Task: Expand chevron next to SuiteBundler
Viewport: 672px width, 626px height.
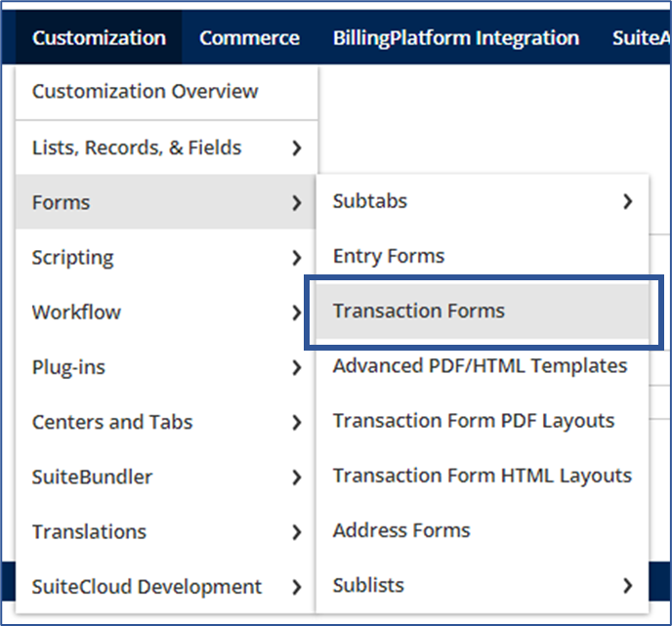Action: pyautogui.click(x=297, y=478)
